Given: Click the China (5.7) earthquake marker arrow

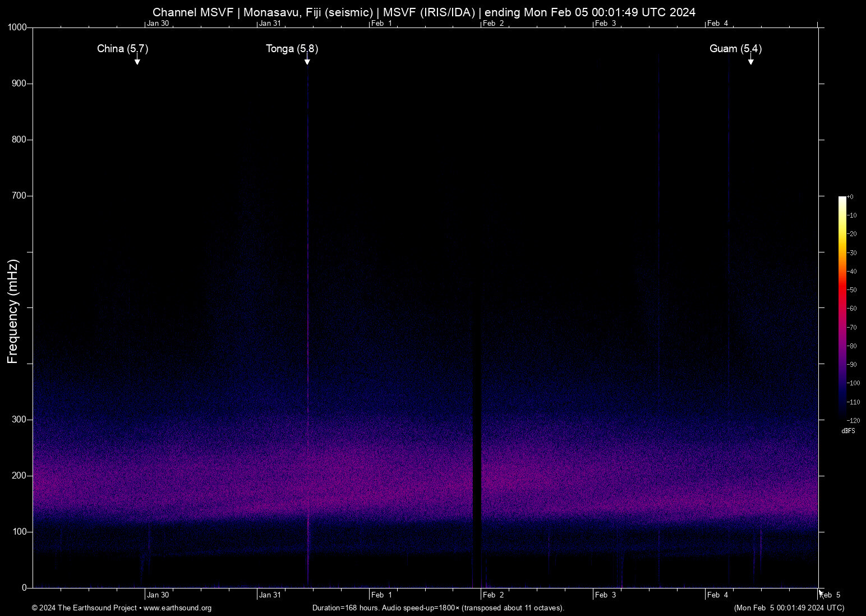Looking at the screenshot, I should pyautogui.click(x=137, y=61).
